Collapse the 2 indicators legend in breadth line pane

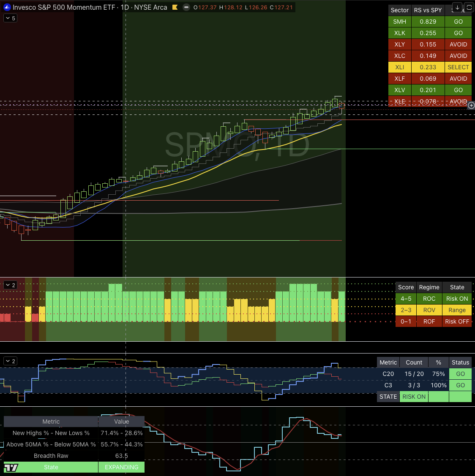[x=11, y=361]
